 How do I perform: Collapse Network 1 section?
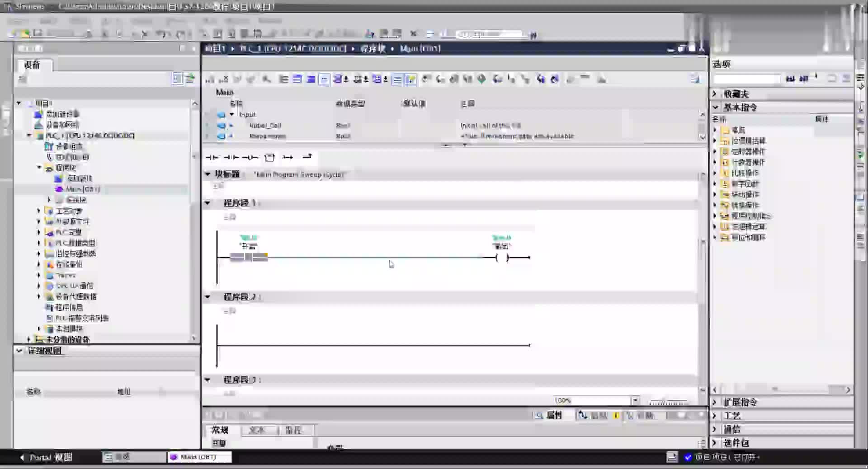pyautogui.click(x=208, y=203)
